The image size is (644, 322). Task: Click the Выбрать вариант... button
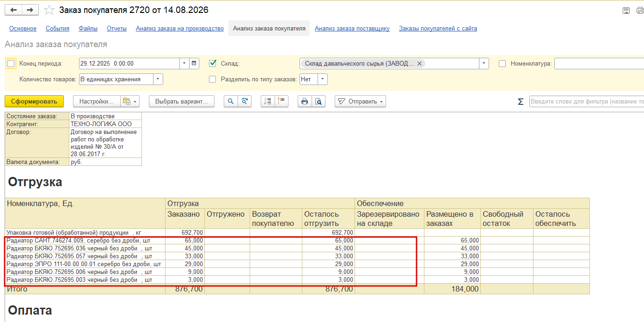click(182, 102)
